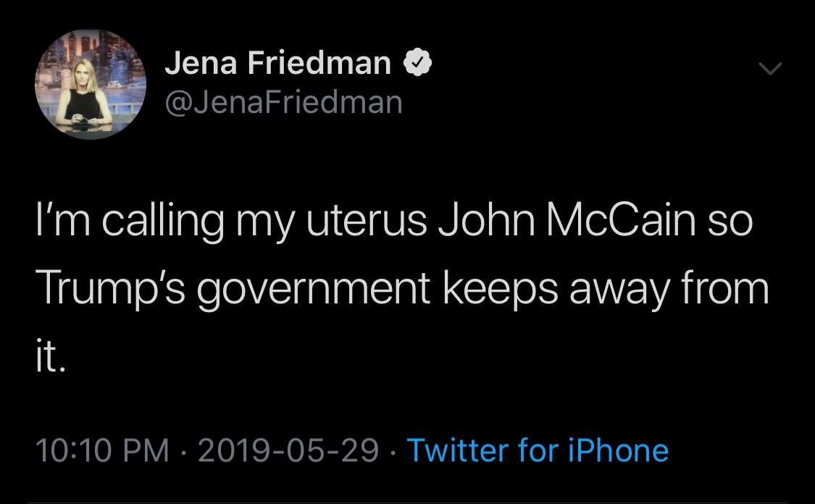Click "I'm" at the tweet's start

(x=59, y=222)
